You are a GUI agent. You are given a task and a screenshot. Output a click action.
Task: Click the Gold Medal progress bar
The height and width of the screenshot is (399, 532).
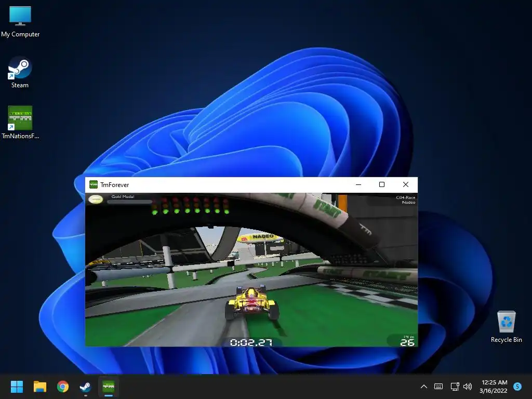(129, 202)
